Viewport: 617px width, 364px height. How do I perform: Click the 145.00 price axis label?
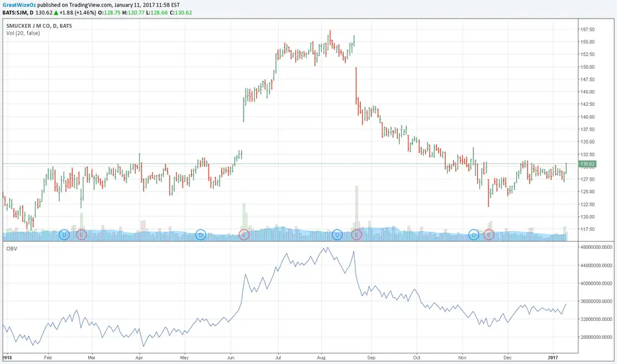pos(587,92)
